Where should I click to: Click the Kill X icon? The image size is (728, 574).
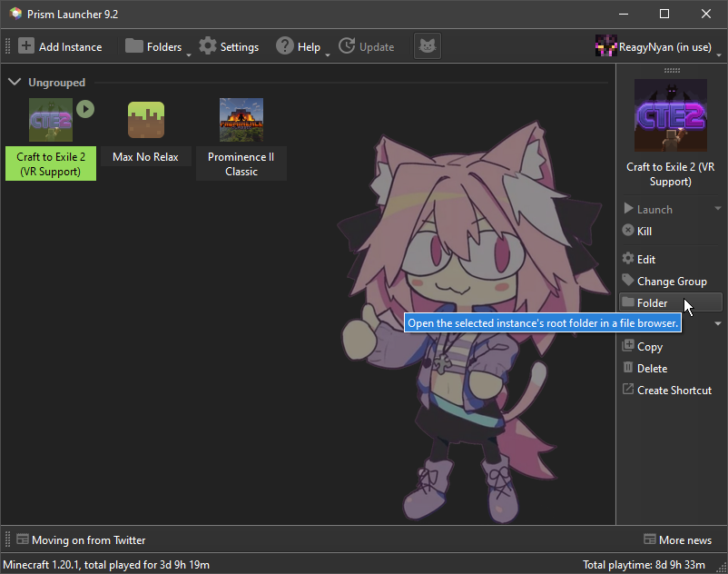[x=628, y=230]
